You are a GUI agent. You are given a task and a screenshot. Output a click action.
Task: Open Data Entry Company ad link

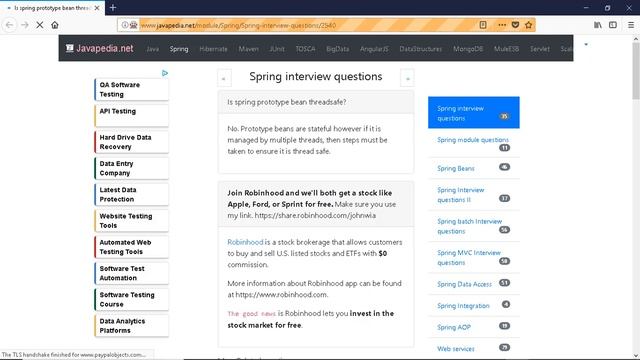tap(131, 168)
